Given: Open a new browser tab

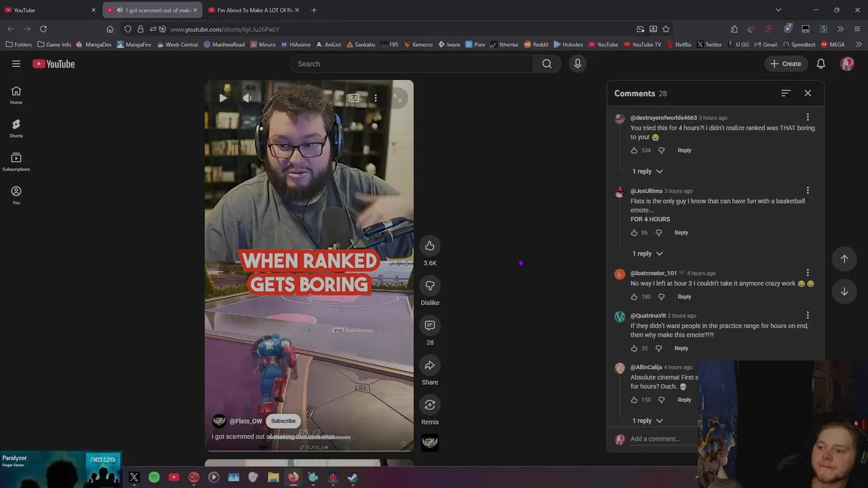Looking at the screenshot, I should (314, 10).
